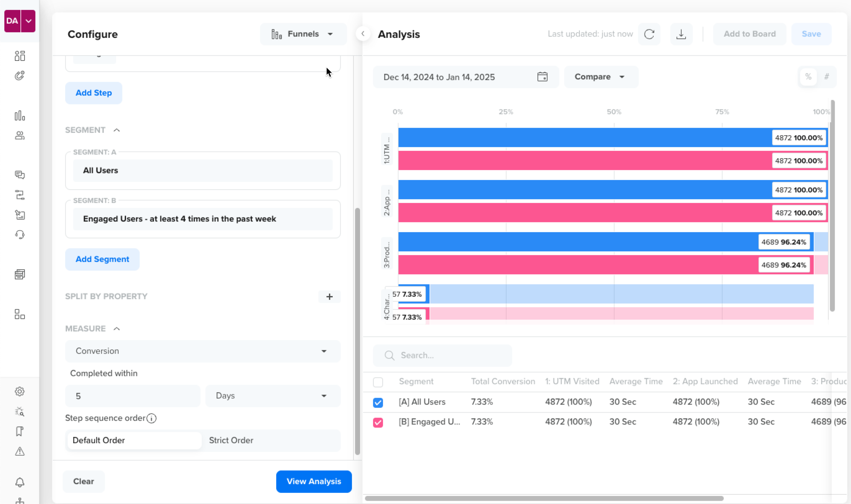The height and width of the screenshot is (504, 851).
Task: Edit Segment B Engaged Users field
Action: coord(203,219)
